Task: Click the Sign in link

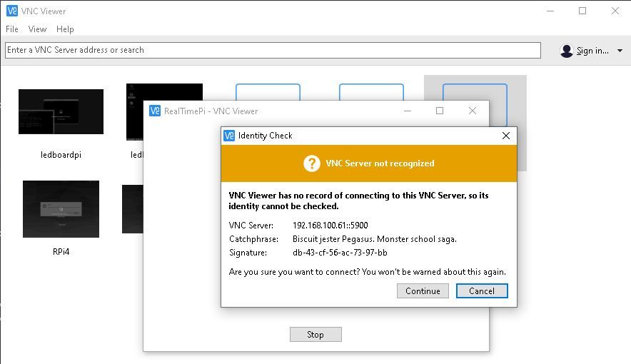Action: tap(592, 51)
